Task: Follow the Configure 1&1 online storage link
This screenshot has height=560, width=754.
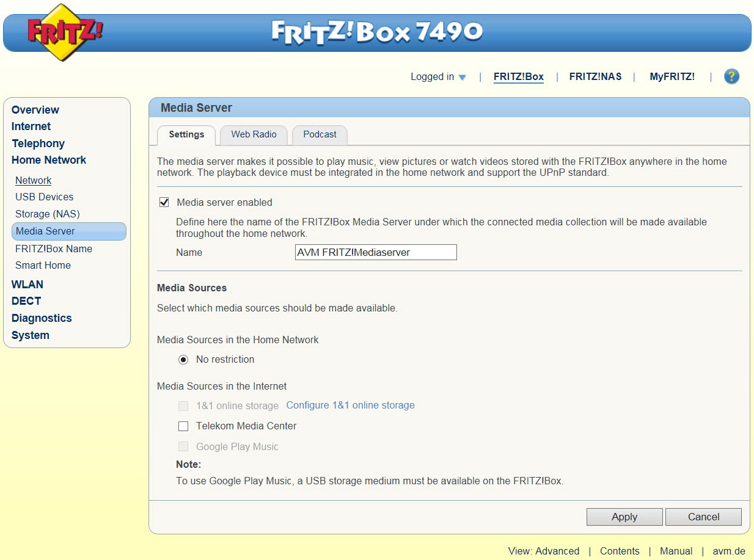Action: (351, 405)
